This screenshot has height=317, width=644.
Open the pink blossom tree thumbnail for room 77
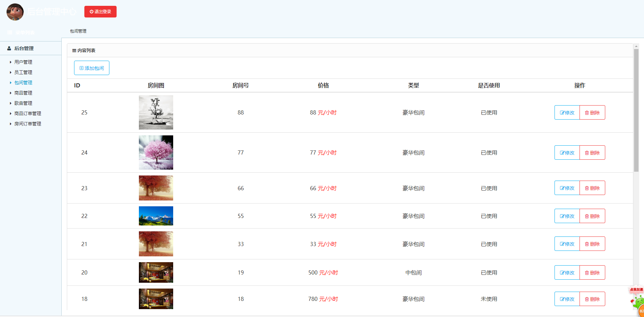tap(156, 153)
